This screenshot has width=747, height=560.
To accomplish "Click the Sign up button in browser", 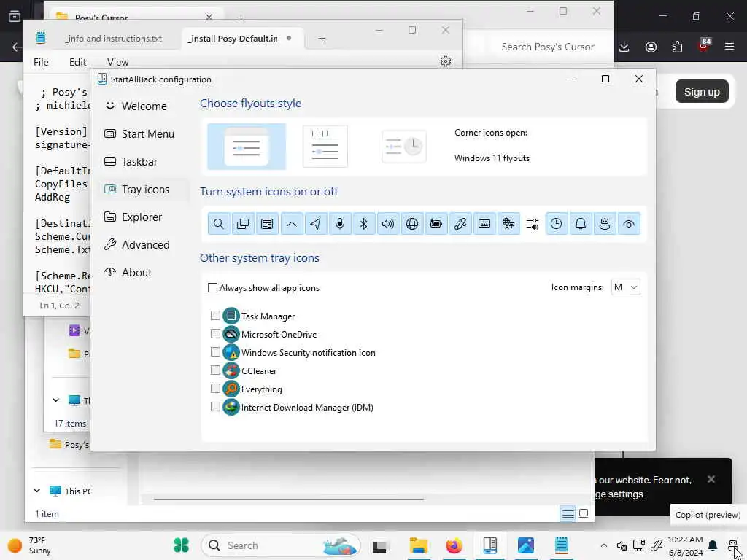I will tap(702, 91).
